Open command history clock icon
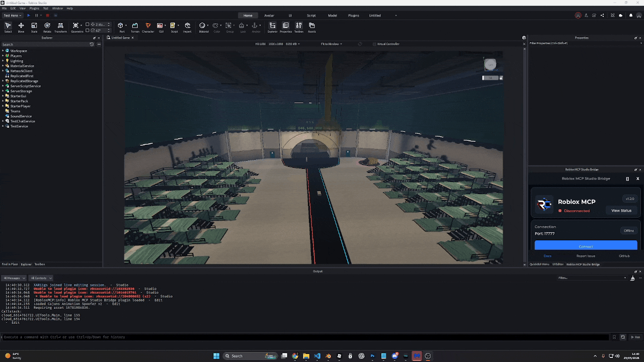Screen dimensions: 644x362 (623, 337)
